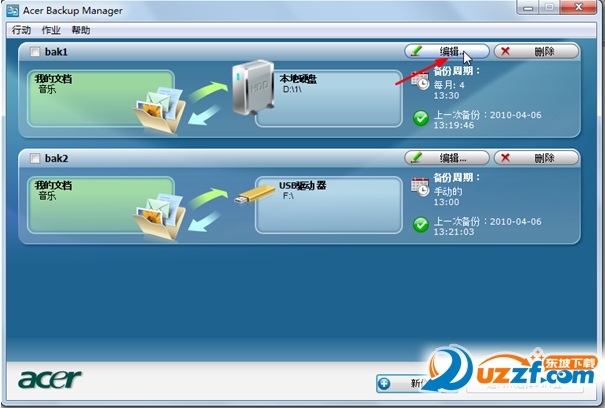Viewport: 605px width, 408px height.
Task: Click the calendar schedule icon for bak1
Action: [420, 79]
